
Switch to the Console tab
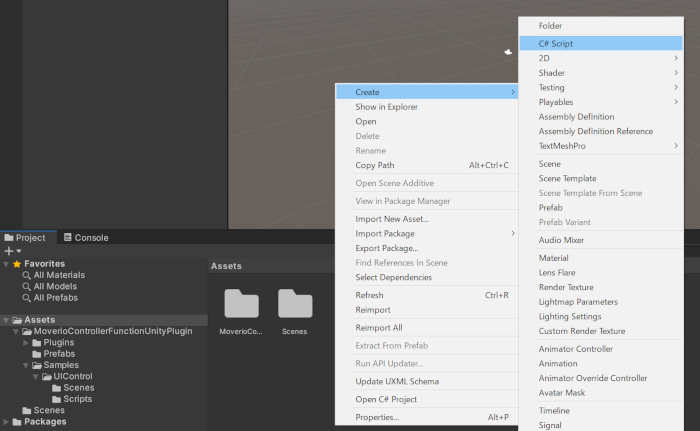86,238
